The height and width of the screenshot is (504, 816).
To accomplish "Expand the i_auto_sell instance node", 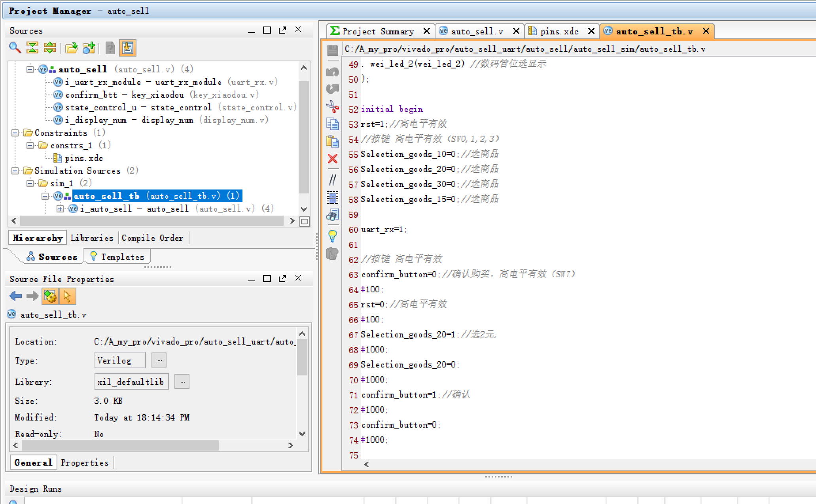I will click(60, 208).
